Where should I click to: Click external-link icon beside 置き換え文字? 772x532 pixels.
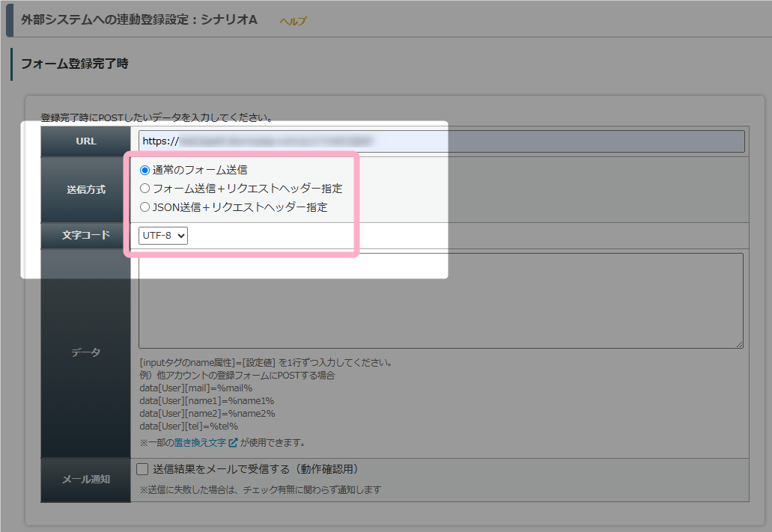coord(233,442)
